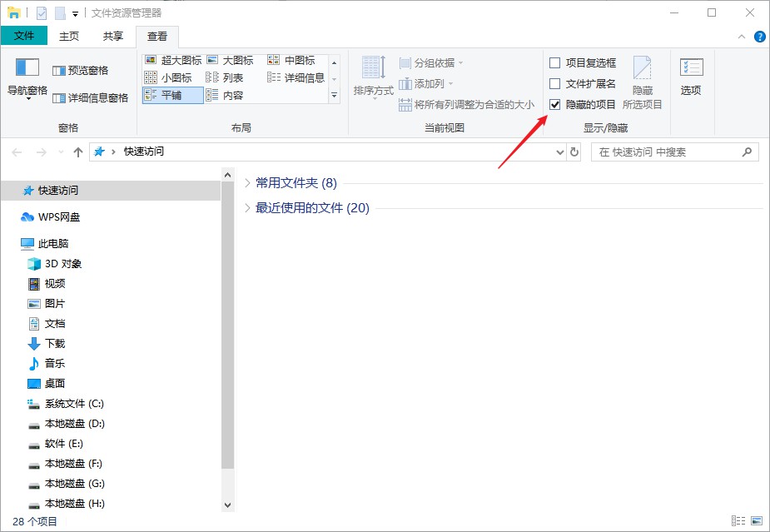Expand the address bar history dropdown
The width and height of the screenshot is (770, 532).
pos(560,152)
